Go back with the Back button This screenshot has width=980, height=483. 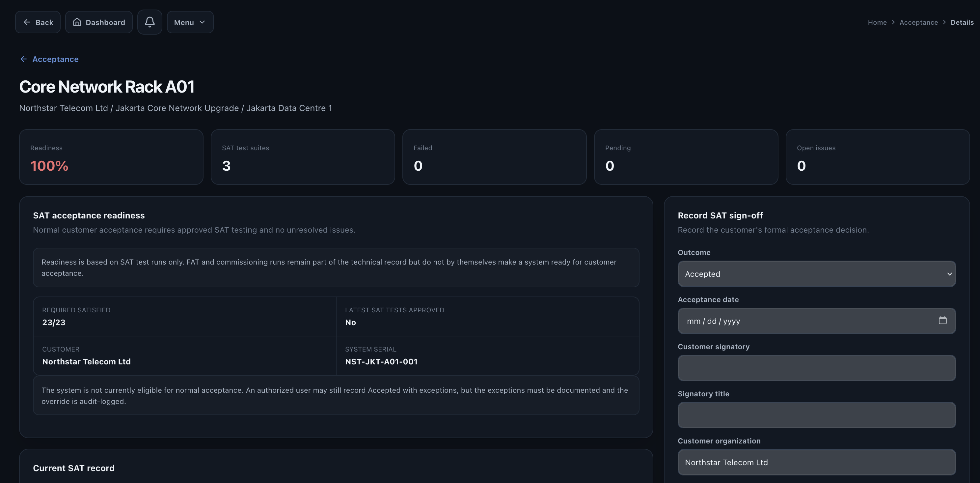point(38,22)
